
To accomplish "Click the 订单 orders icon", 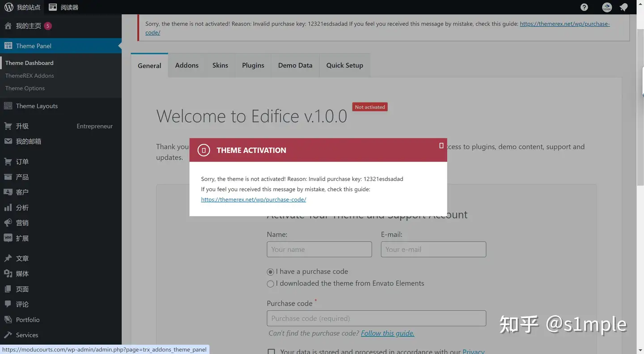I will 8,162.
